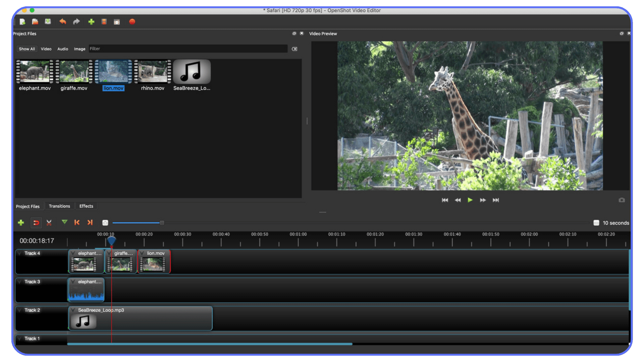
Task: Open menu arrow on Track 4 elephant clip
Action: tap(73, 253)
